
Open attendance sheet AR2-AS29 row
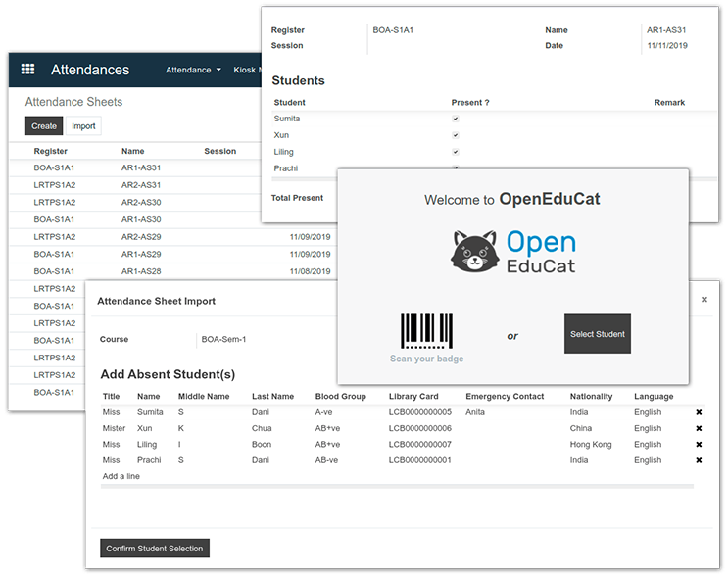click(x=173, y=237)
